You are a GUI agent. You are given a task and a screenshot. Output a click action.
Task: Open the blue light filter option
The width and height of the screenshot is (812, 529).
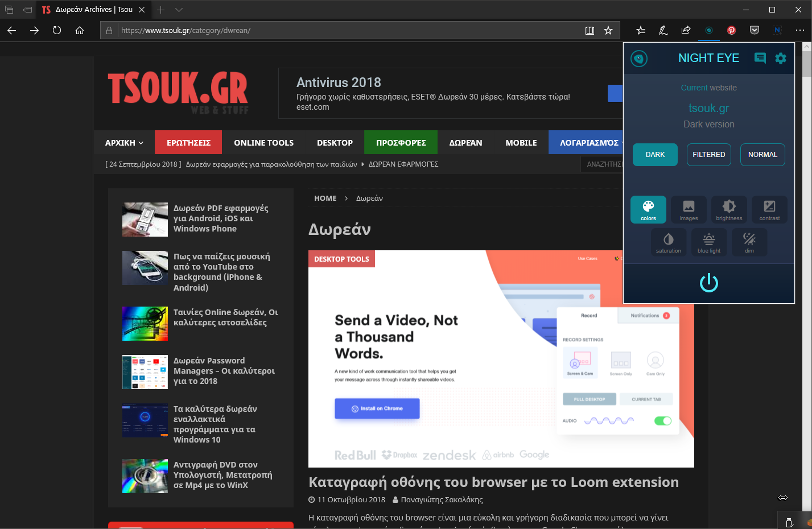709,242
